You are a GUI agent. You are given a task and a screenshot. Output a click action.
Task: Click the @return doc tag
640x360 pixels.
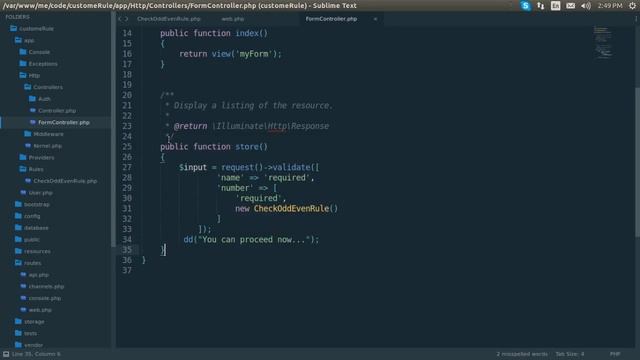point(190,126)
